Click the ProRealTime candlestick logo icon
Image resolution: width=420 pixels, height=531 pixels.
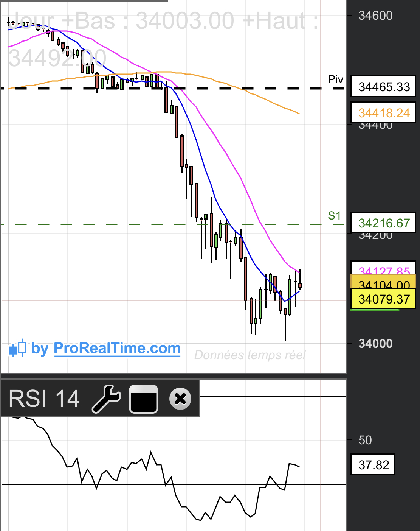(x=17, y=348)
